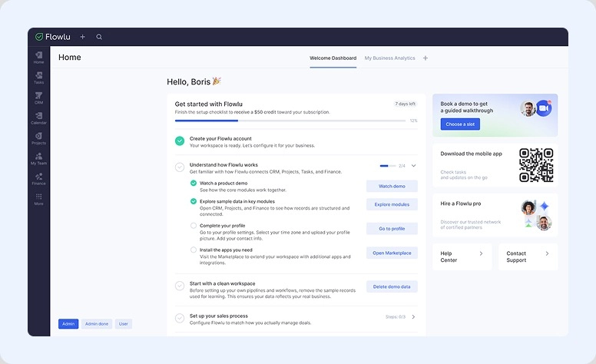Switch to Welcome Dashboard tab
Image resolution: width=596 pixels, height=364 pixels.
[x=333, y=58]
